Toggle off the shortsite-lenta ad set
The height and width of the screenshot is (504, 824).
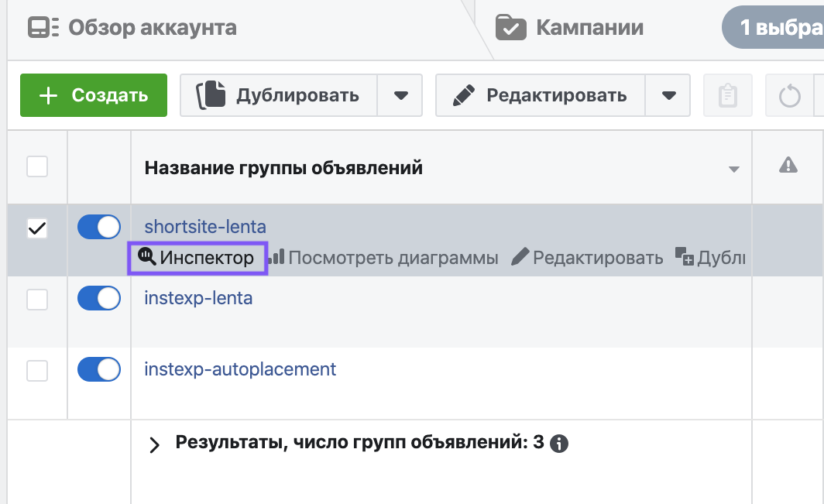pos(99,227)
